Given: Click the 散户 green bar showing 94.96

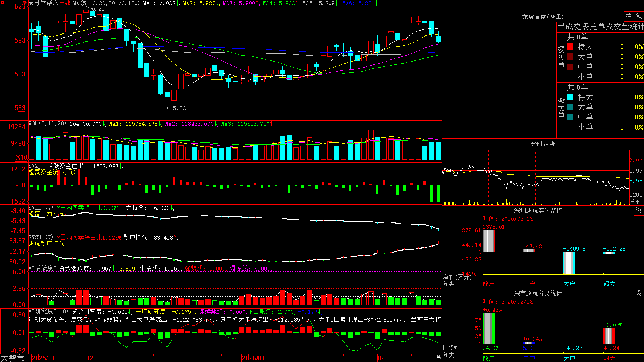Looking at the screenshot, I should tap(488, 329).
